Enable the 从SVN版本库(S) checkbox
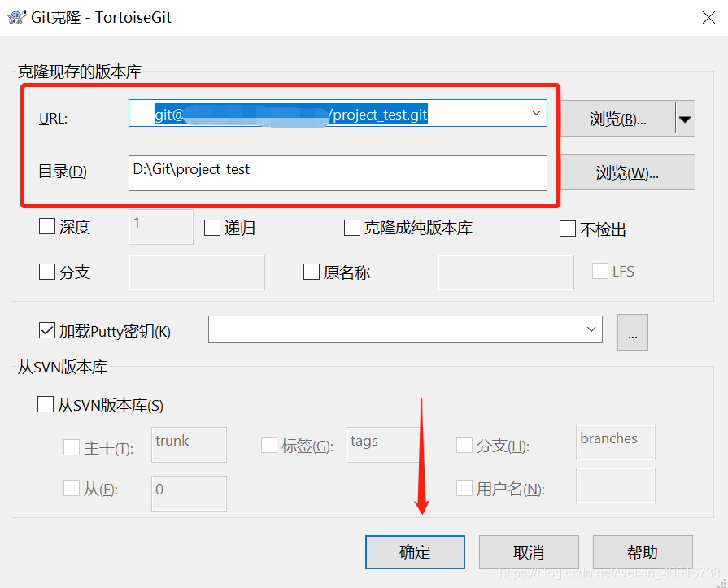 coord(45,403)
